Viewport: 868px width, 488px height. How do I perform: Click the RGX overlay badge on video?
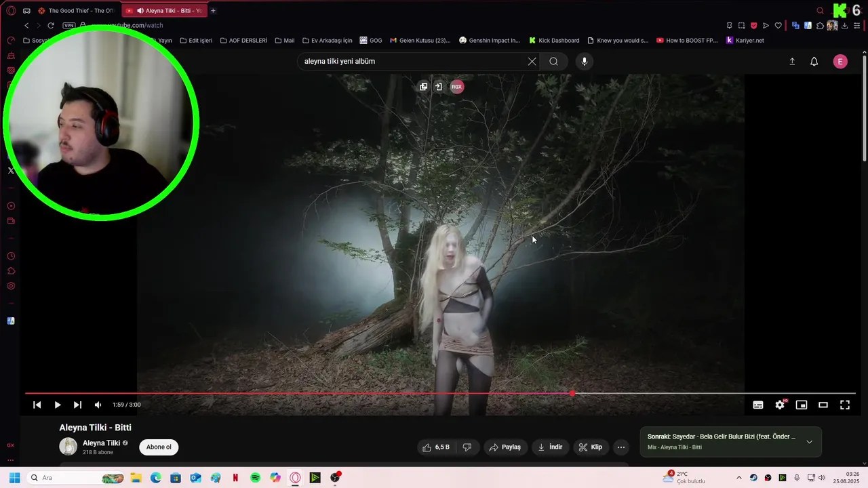[457, 87]
